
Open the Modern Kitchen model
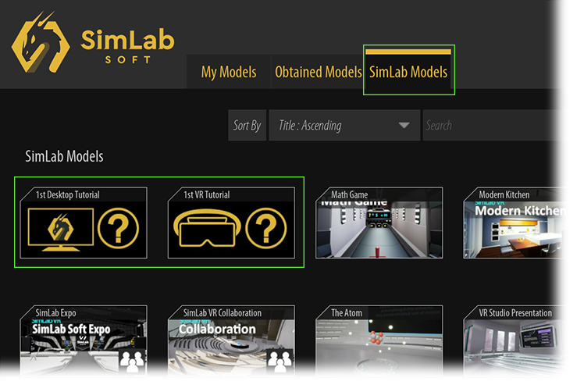[514, 223]
